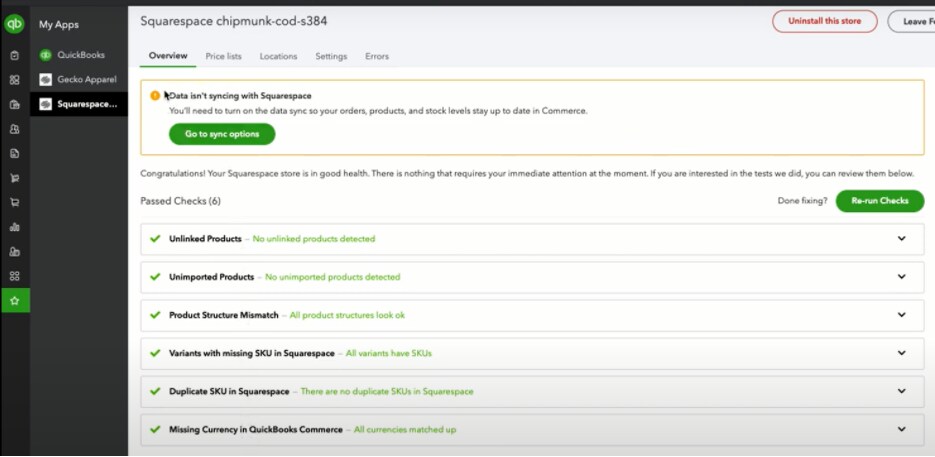Click the cart icon just below the document icon
Screen dimensions: 935x457
click(x=15, y=178)
